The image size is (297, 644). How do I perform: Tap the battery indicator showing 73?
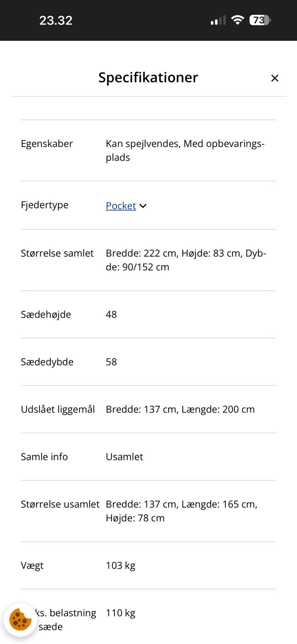(x=260, y=20)
